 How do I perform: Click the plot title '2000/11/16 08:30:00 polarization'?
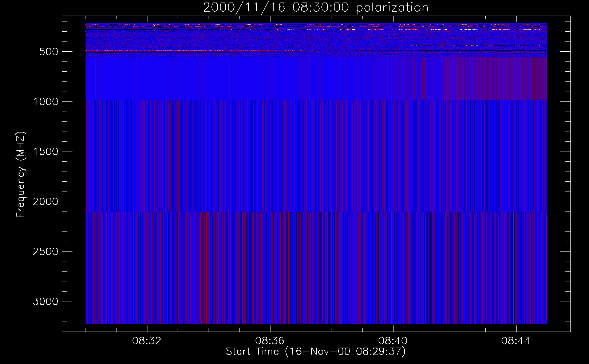(316, 7)
